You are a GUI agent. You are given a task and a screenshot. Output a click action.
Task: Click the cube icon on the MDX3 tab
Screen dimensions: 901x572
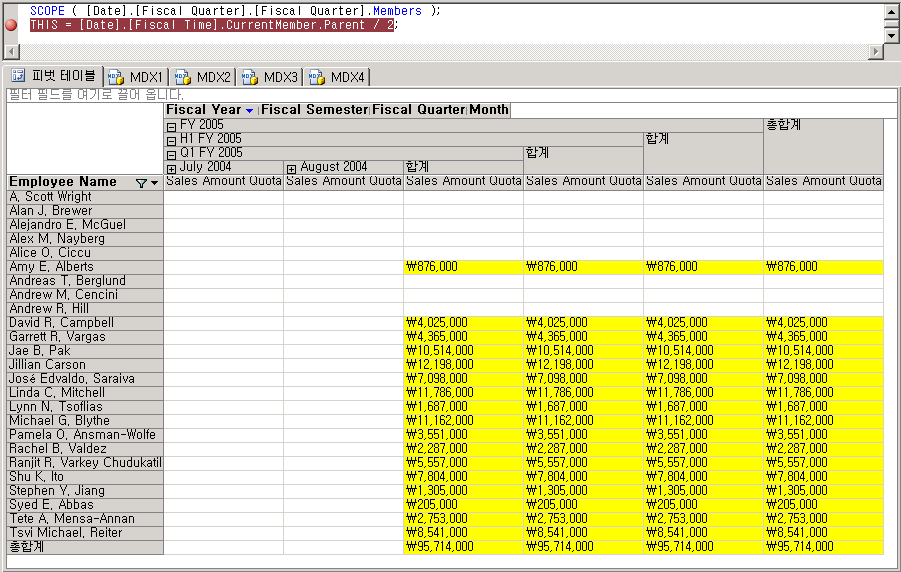tap(250, 77)
